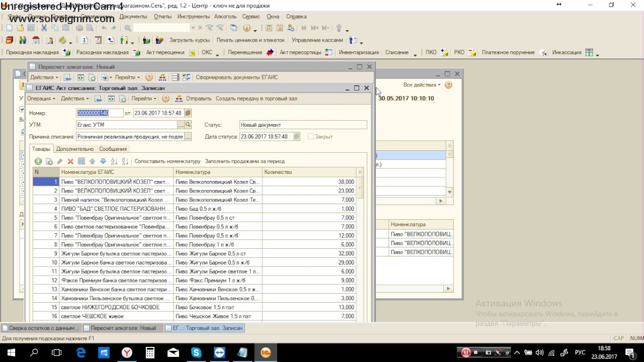The image size is (644, 362).
Task: Click the new document icon in main toolbar
Action: [x=10, y=28]
